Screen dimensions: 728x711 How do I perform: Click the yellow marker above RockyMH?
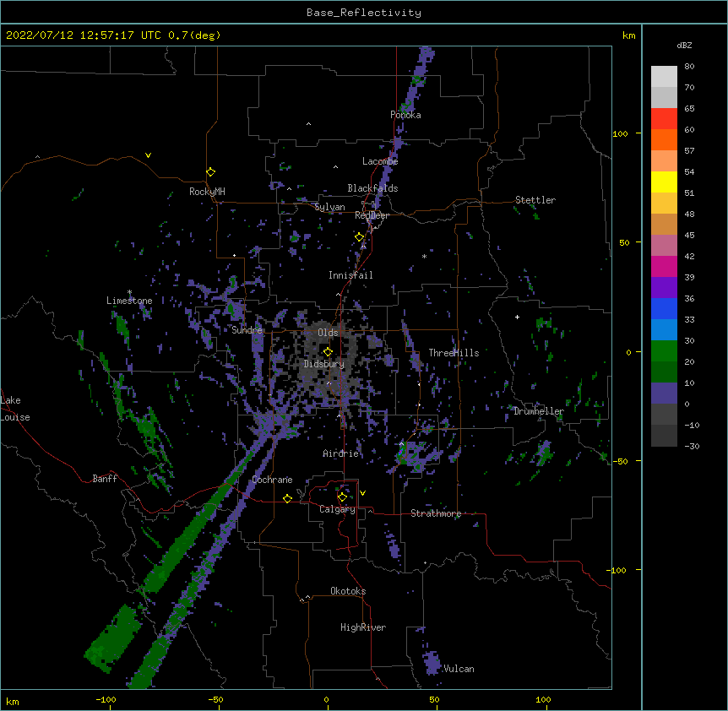[210, 171]
